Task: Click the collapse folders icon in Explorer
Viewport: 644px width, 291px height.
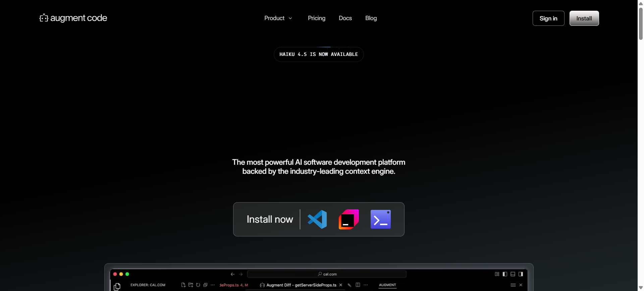Action: [205, 285]
